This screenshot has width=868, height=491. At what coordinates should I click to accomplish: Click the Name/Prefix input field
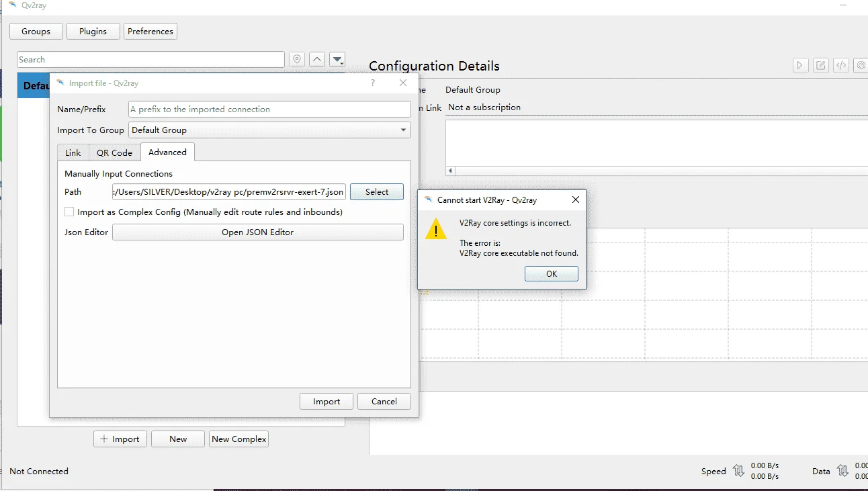[269, 109]
